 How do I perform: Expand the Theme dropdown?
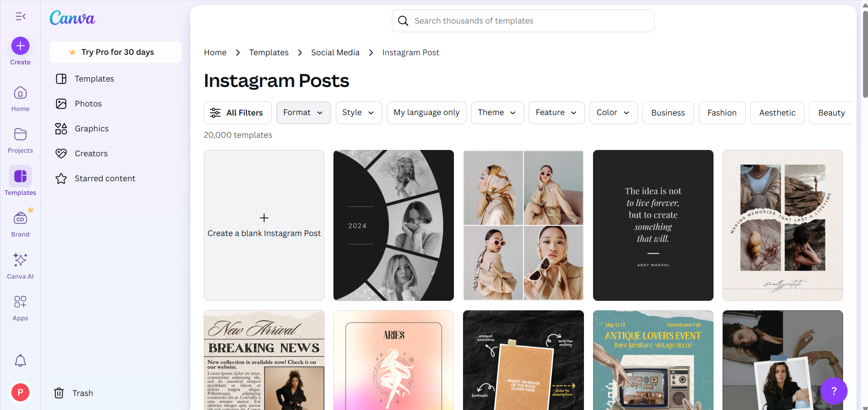(497, 113)
